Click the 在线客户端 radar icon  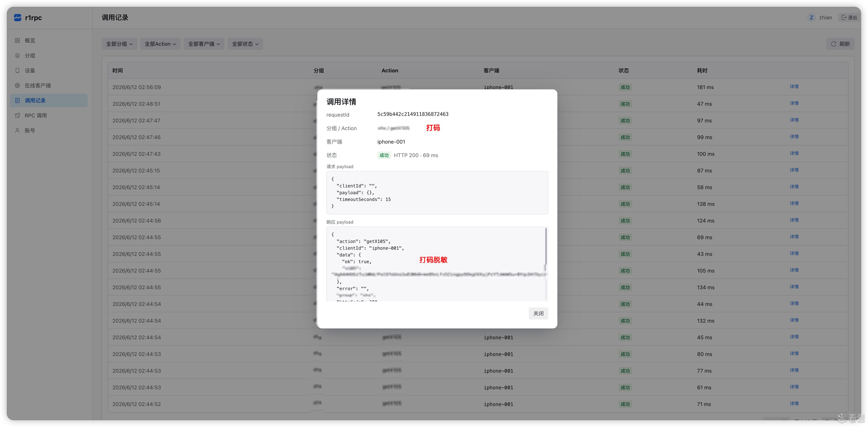pos(18,86)
